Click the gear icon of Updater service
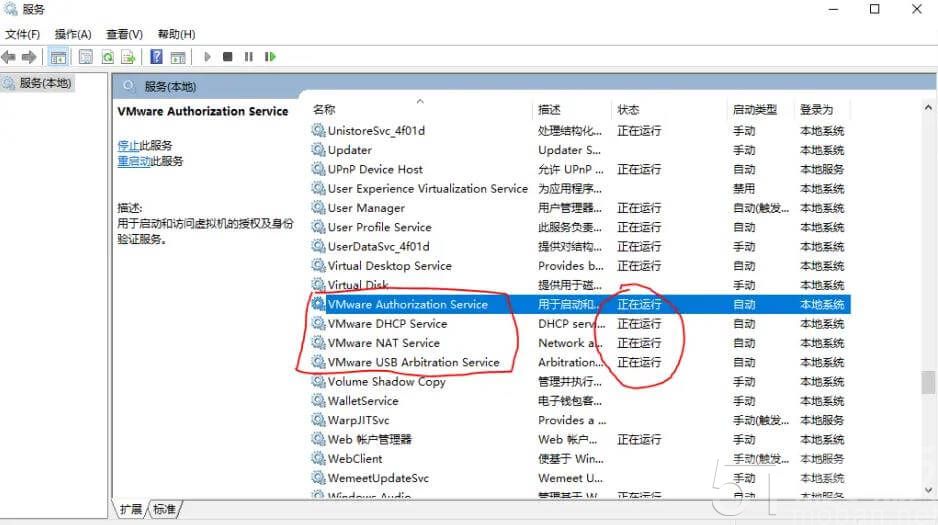 point(318,149)
